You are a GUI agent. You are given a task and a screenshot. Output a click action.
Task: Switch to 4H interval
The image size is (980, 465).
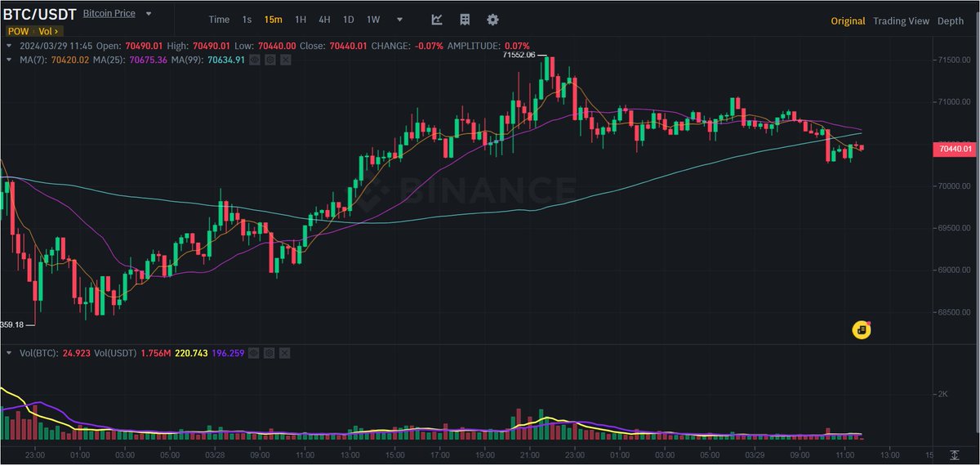click(324, 20)
